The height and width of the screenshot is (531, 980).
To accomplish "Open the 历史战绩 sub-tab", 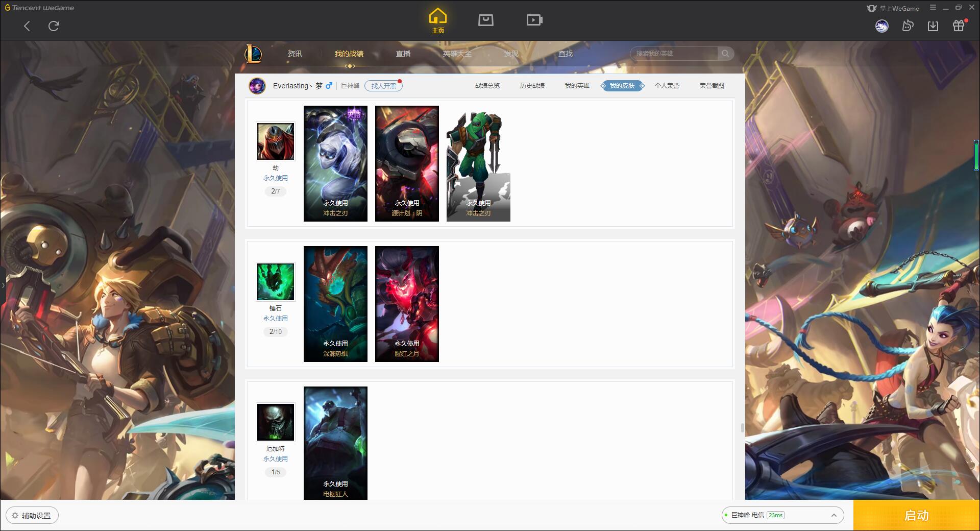I will (x=532, y=86).
